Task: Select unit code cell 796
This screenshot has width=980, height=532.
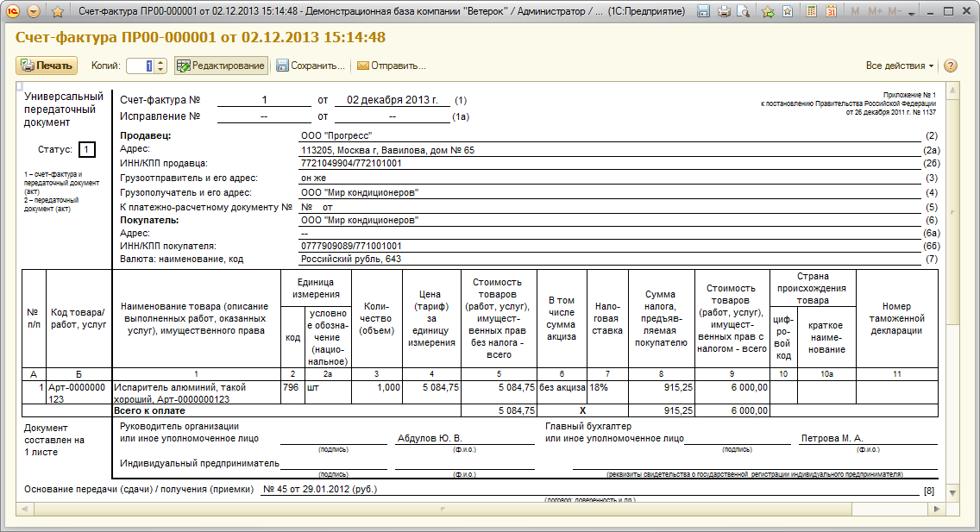Action: (x=292, y=393)
